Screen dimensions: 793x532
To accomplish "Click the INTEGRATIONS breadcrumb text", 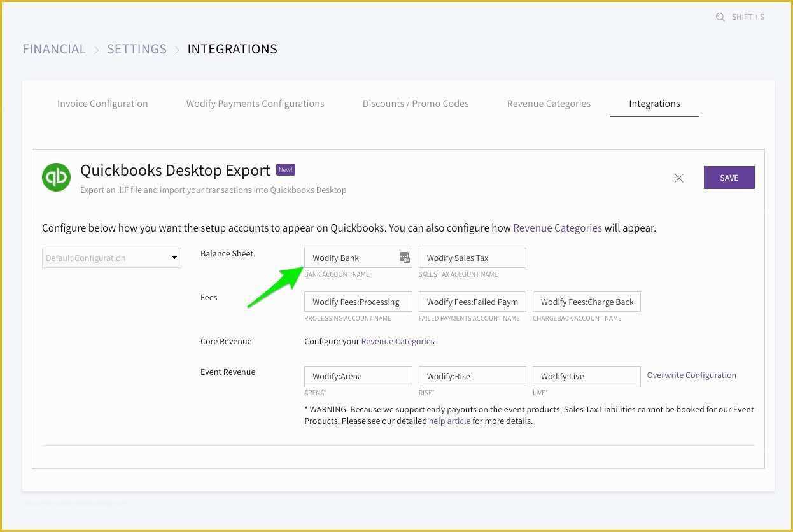I will tap(232, 49).
